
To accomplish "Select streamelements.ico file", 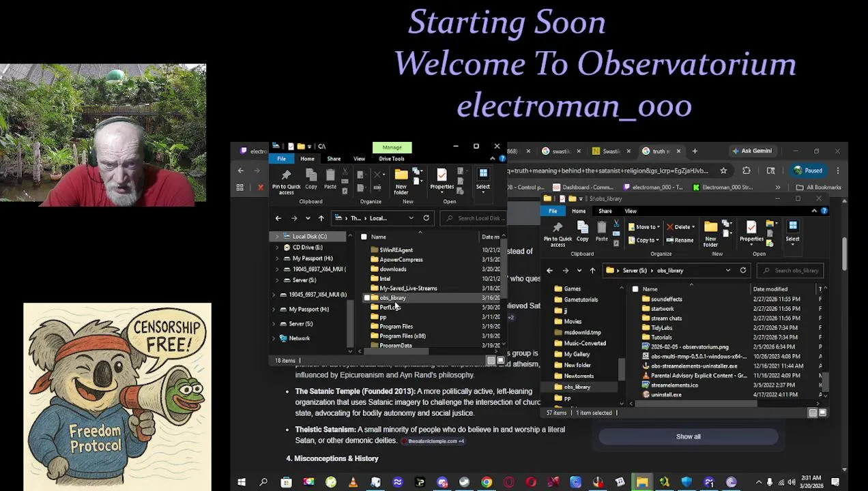I will click(674, 385).
